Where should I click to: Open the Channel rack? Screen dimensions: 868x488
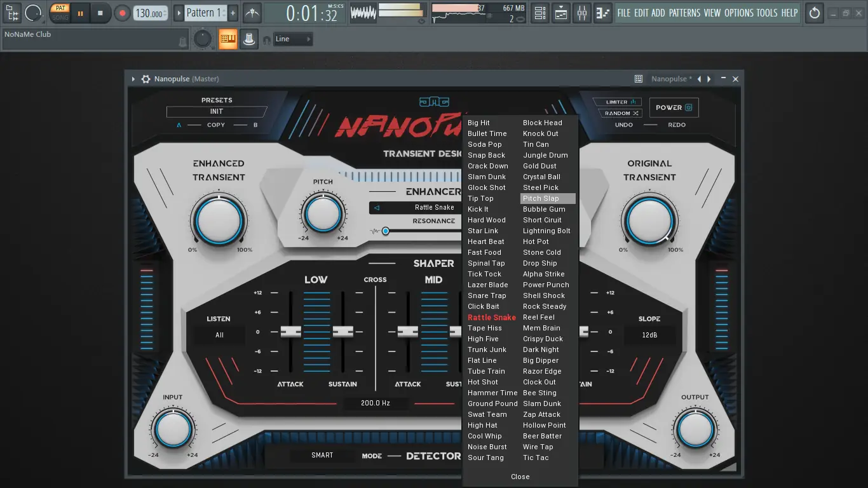[539, 13]
